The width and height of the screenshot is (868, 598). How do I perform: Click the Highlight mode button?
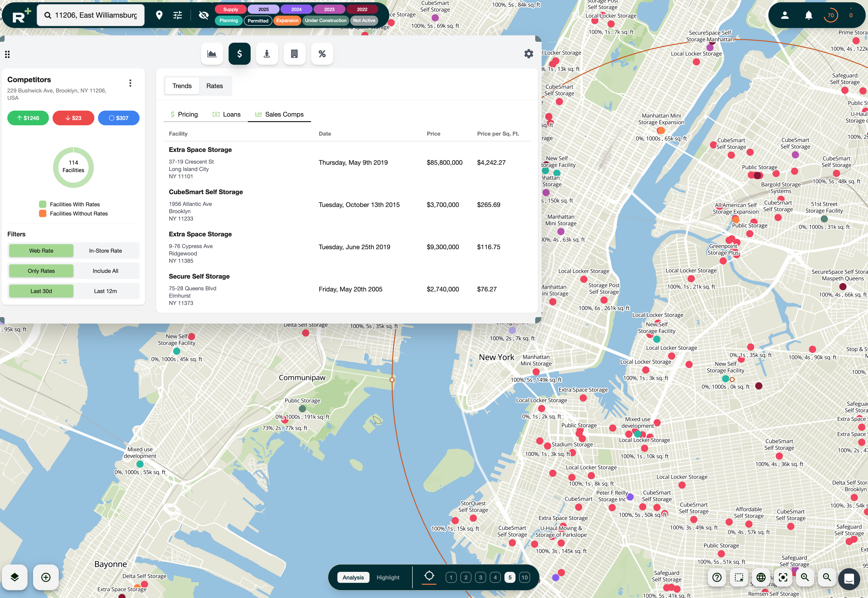(388, 577)
